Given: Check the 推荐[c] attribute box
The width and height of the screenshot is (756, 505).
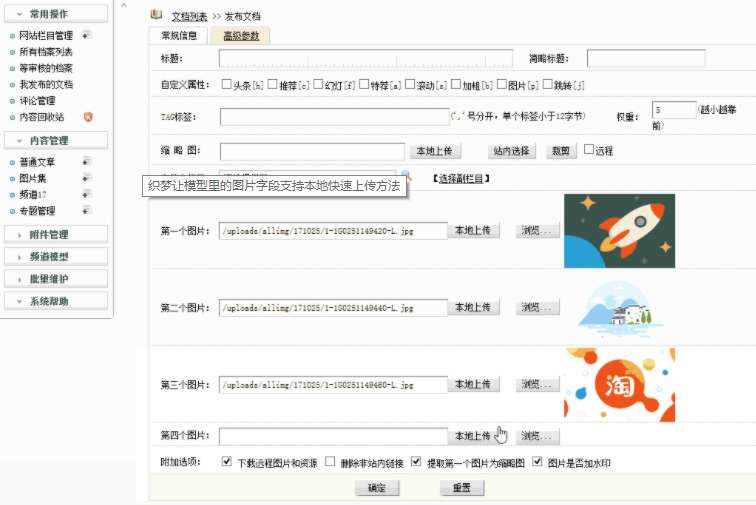Looking at the screenshot, I should point(272,84).
